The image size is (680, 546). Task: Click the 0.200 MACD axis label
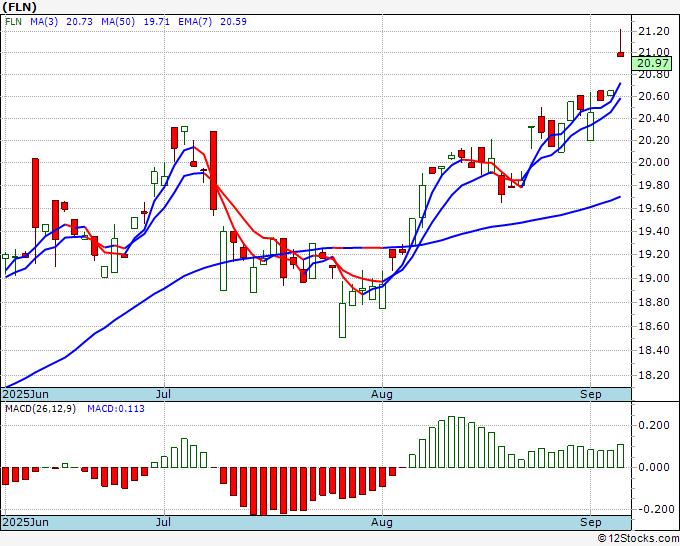(x=654, y=425)
